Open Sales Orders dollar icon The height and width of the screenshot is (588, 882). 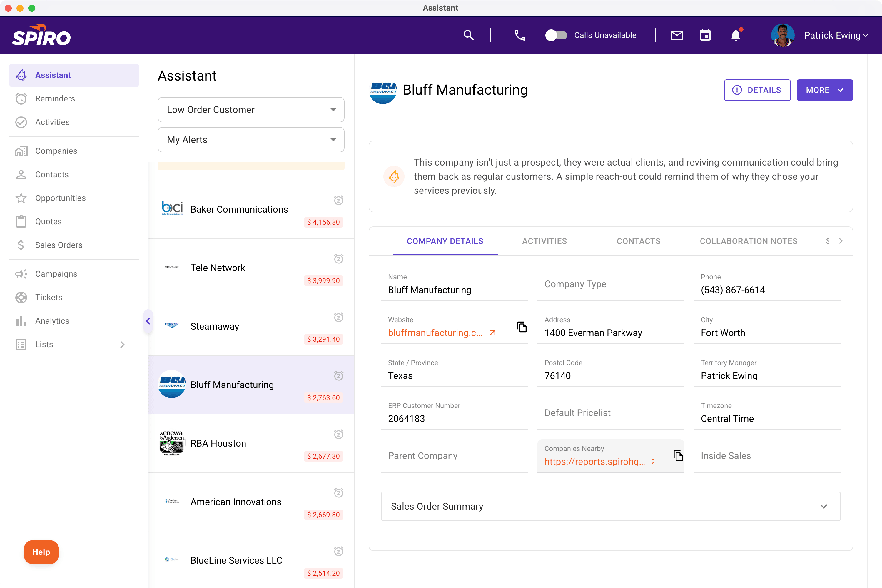point(21,245)
